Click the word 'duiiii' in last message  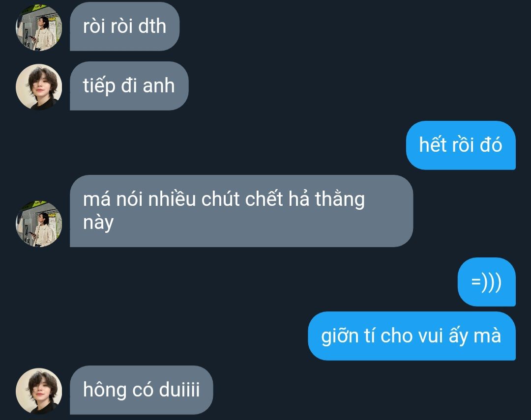click(179, 390)
